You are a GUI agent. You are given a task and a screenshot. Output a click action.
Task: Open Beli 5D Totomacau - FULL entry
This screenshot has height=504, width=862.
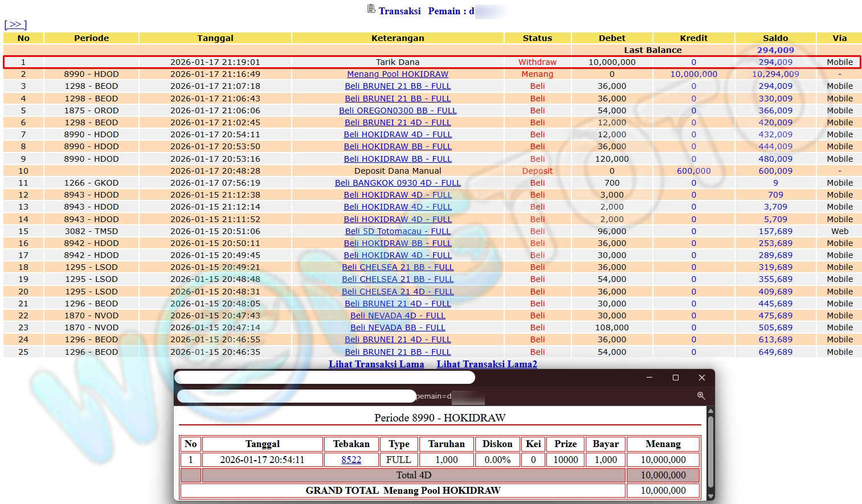(398, 231)
